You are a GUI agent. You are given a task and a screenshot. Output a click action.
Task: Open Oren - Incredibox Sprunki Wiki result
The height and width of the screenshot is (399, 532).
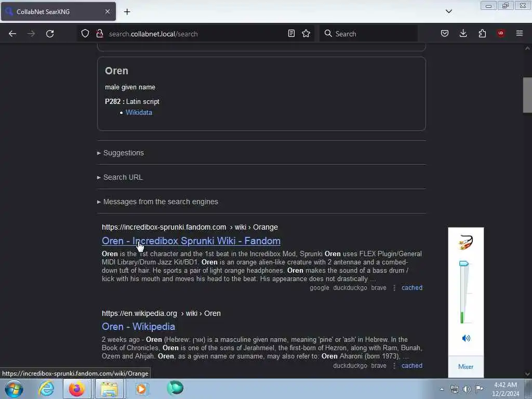coord(191,241)
